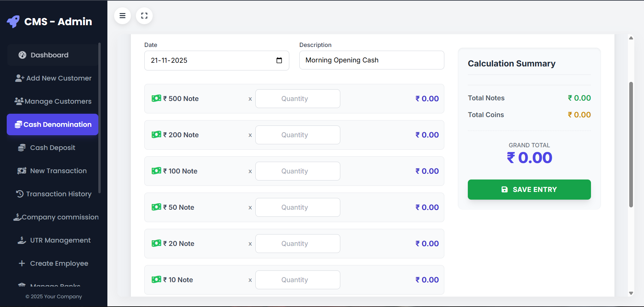Open the date picker calendar icon
The height and width of the screenshot is (307, 644).
pos(279,60)
